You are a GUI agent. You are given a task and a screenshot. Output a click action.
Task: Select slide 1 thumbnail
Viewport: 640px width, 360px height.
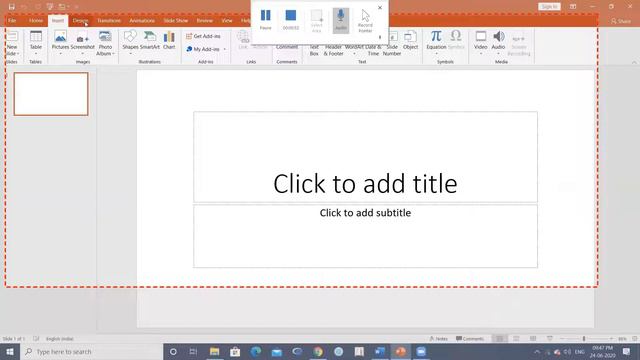[x=51, y=94]
